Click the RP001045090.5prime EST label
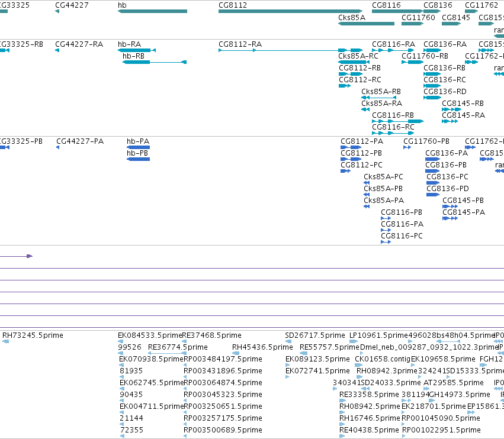Image resolution: width=504 pixels, height=439 pixels. (x=441, y=418)
